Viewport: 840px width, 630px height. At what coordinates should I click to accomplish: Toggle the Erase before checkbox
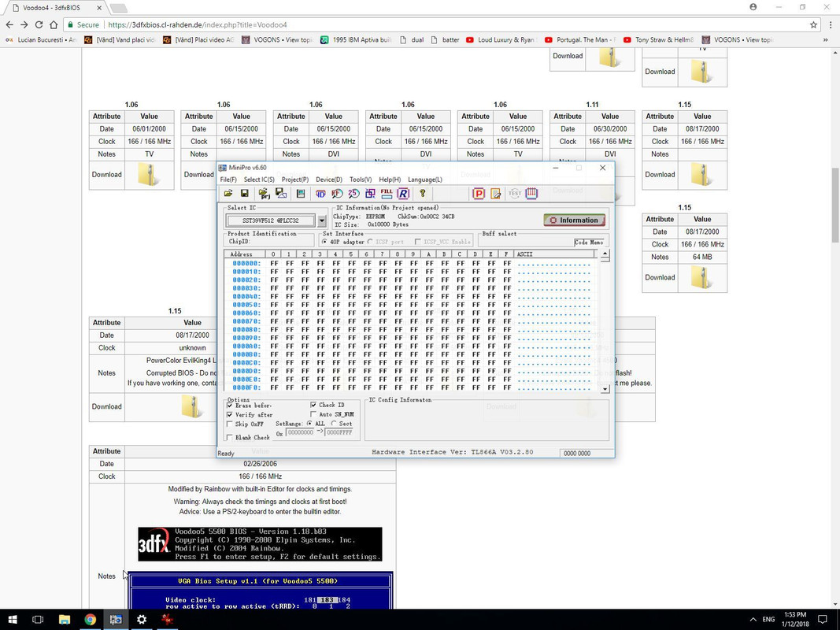click(230, 406)
